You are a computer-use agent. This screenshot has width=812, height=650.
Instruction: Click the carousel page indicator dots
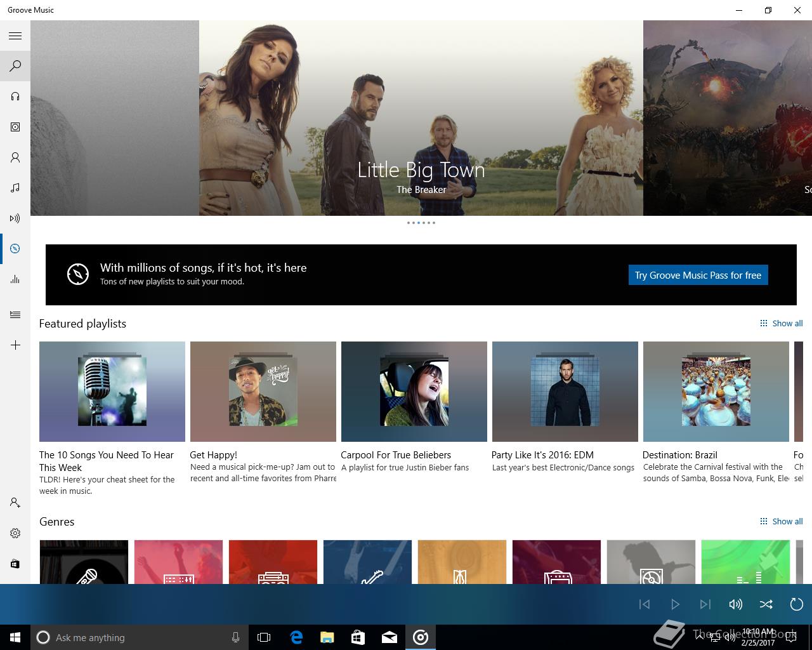pyautogui.click(x=421, y=223)
